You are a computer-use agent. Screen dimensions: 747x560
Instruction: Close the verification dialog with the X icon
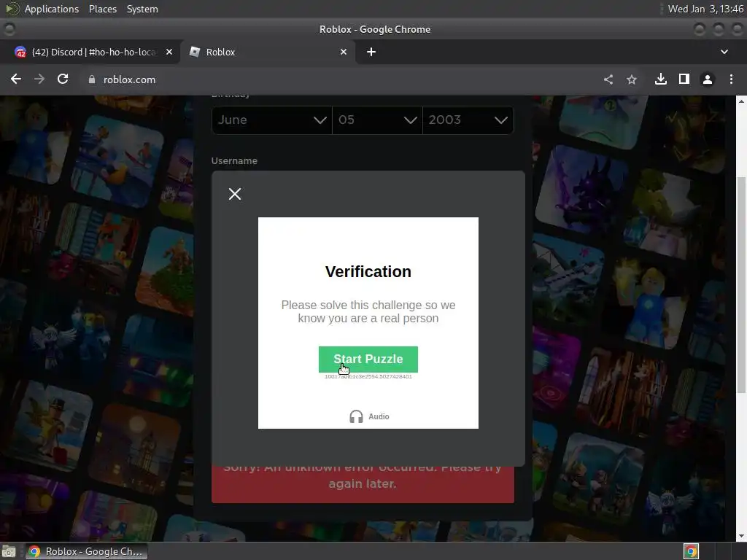pyautogui.click(x=234, y=194)
